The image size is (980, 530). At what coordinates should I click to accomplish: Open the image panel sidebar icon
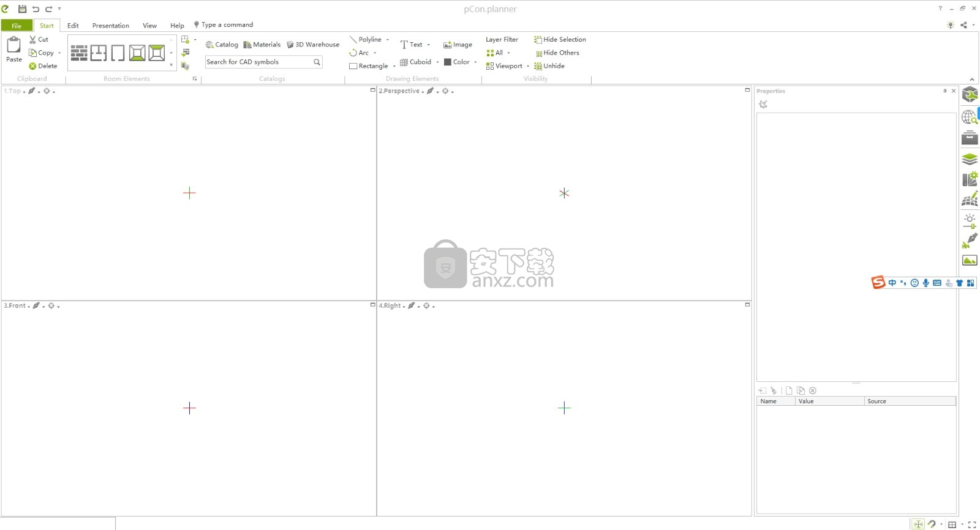click(x=970, y=261)
